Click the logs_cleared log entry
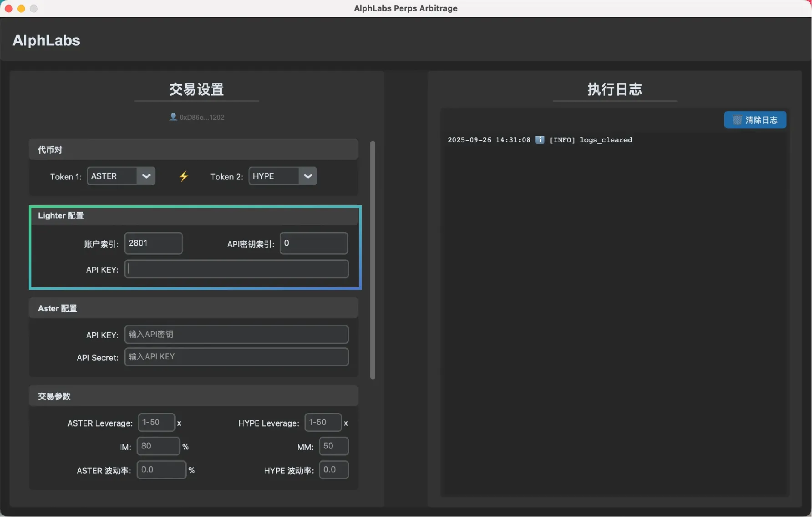The width and height of the screenshot is (812, 517). [x=540, y=140]
